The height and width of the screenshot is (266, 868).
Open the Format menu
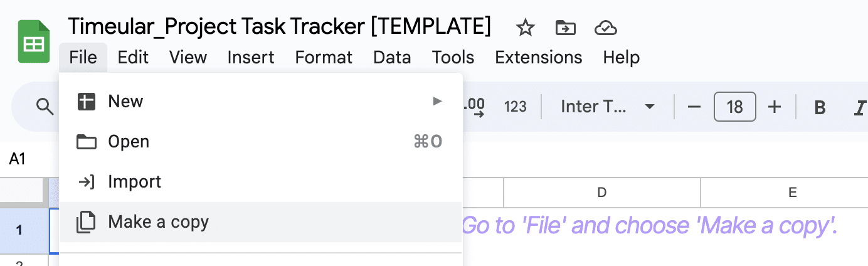(324, 57)
